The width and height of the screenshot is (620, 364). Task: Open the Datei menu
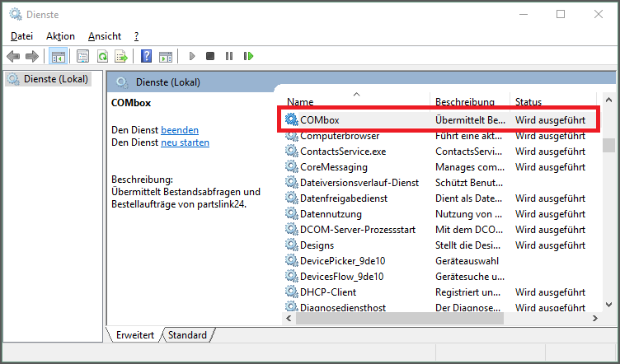21,36
